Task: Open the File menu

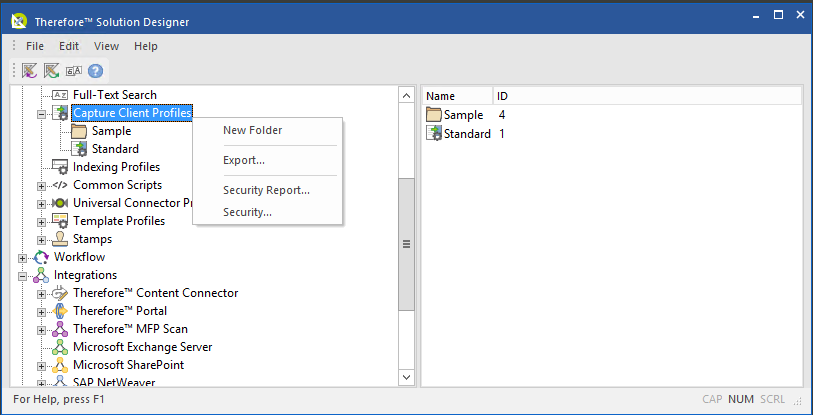Action: [x=35, y=46]
